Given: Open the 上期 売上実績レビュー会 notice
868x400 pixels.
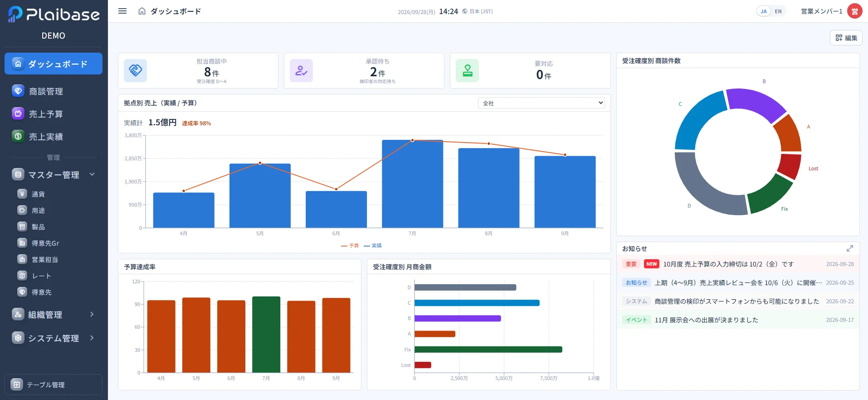Looking at the screenshot, I should pyautogui.click(x=738, y=282).
